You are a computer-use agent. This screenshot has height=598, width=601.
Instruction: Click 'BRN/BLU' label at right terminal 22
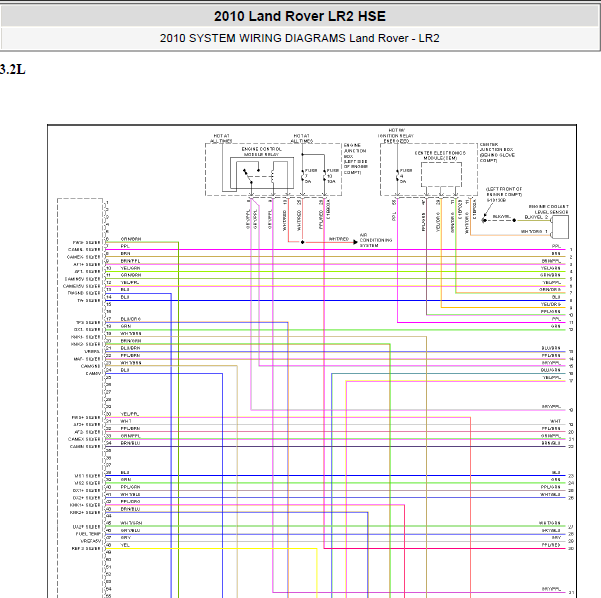click(x=551, y=443)
